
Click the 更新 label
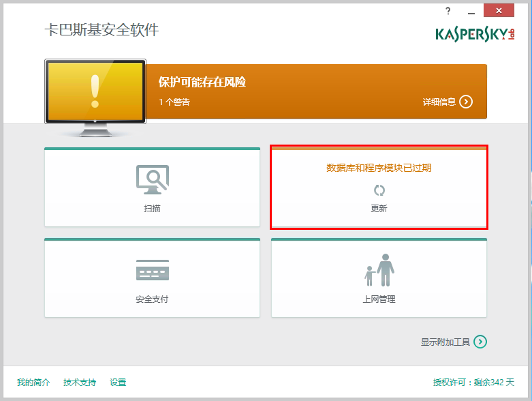(379, 208)
